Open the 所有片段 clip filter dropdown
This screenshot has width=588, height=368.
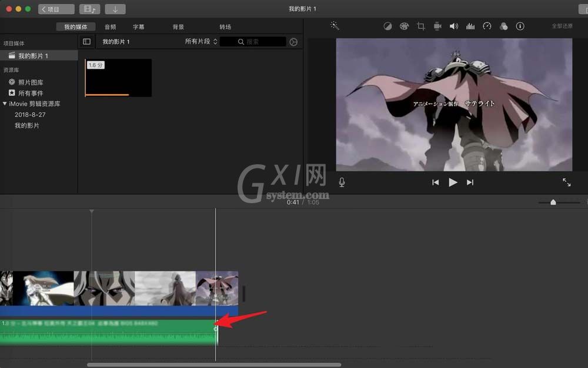click(201, 41)
